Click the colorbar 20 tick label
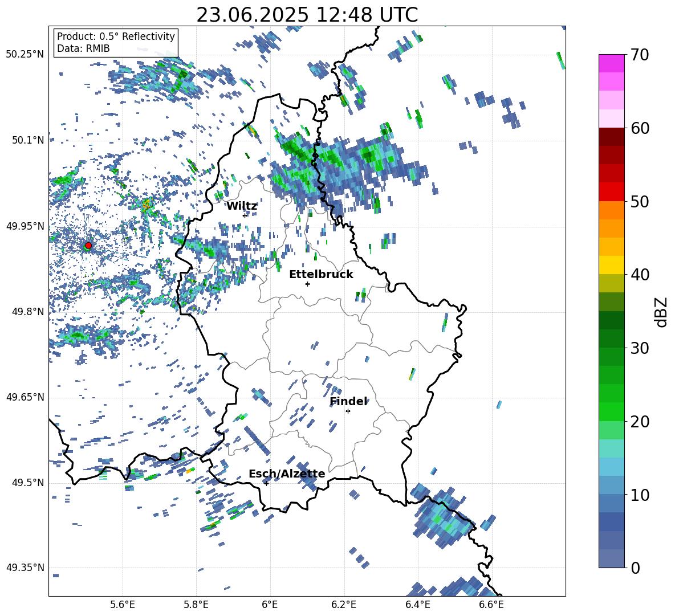 [640, 422]
